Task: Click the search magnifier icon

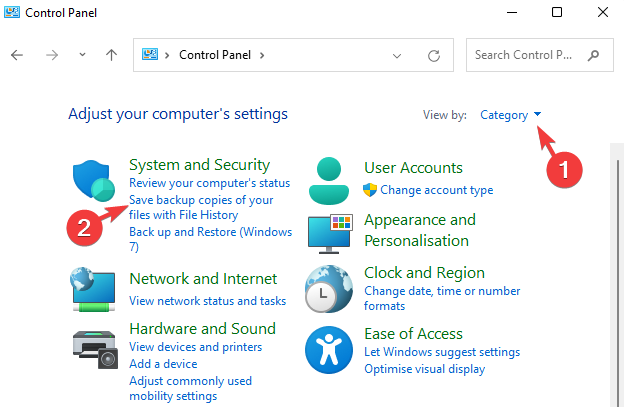Action: (x=594, y=55)
